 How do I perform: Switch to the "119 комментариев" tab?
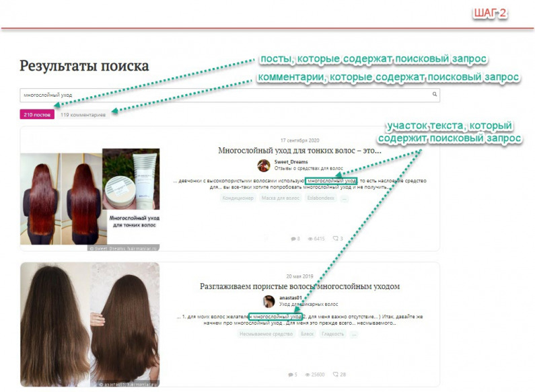pyautogui.click(x=83, y=115)
